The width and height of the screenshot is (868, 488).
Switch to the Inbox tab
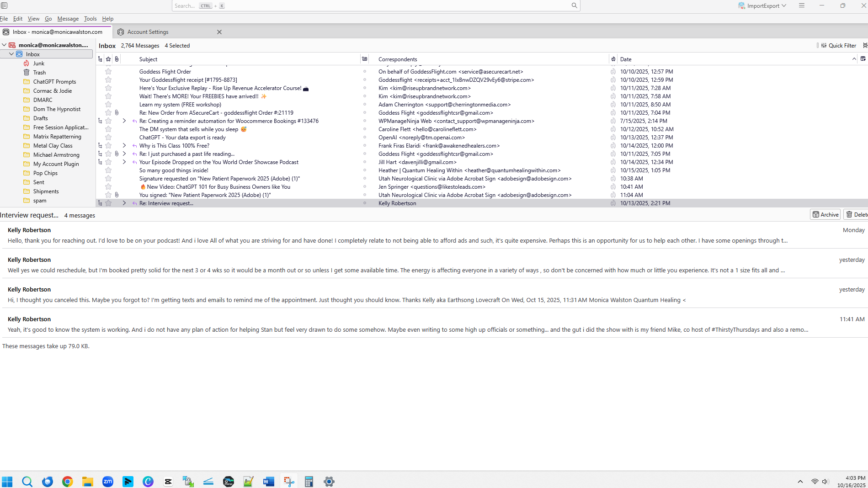(x=56, y=32)
